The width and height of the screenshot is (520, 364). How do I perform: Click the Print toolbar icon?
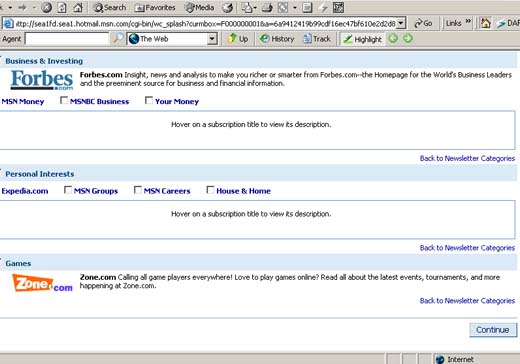coord(267,7)
